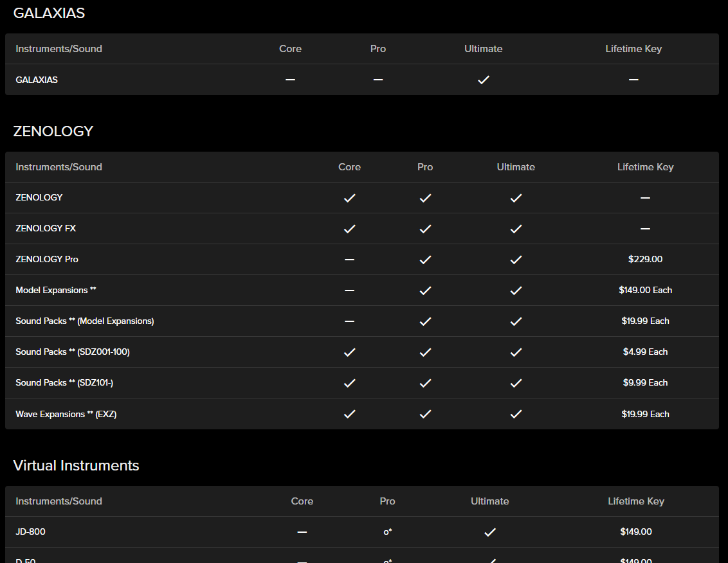Click Lifetime Key header in ZENOLOGY table
Screen dimensions: 728x563
point(645,167)
